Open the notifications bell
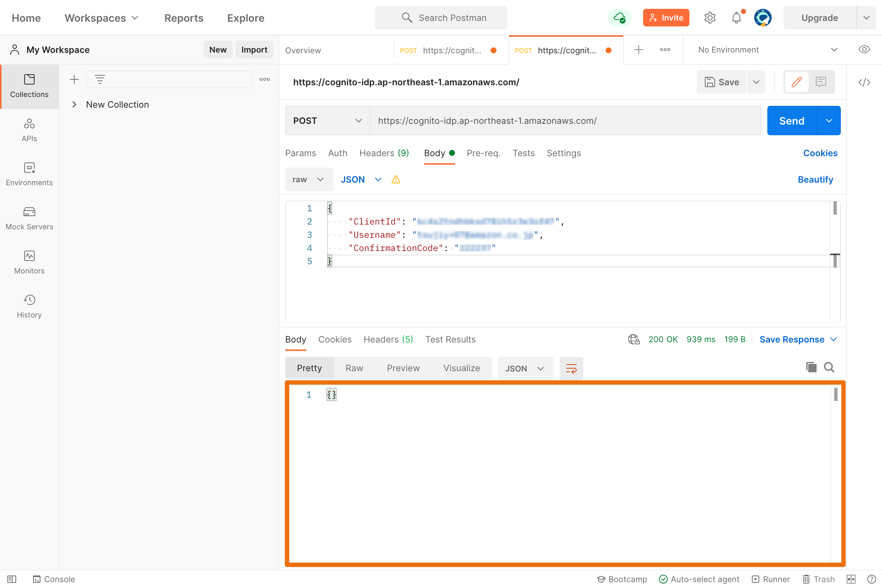 736,18
